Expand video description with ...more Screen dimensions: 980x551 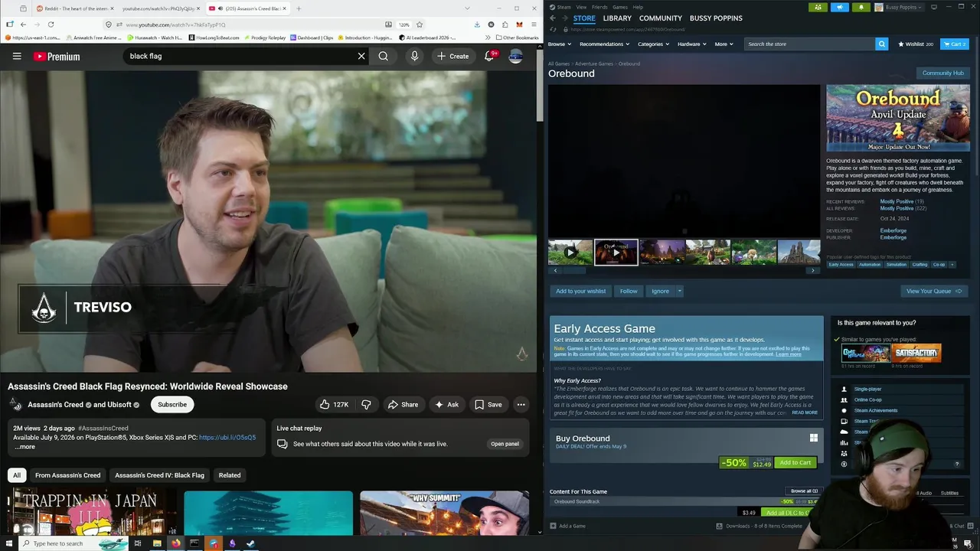point(24,447)
